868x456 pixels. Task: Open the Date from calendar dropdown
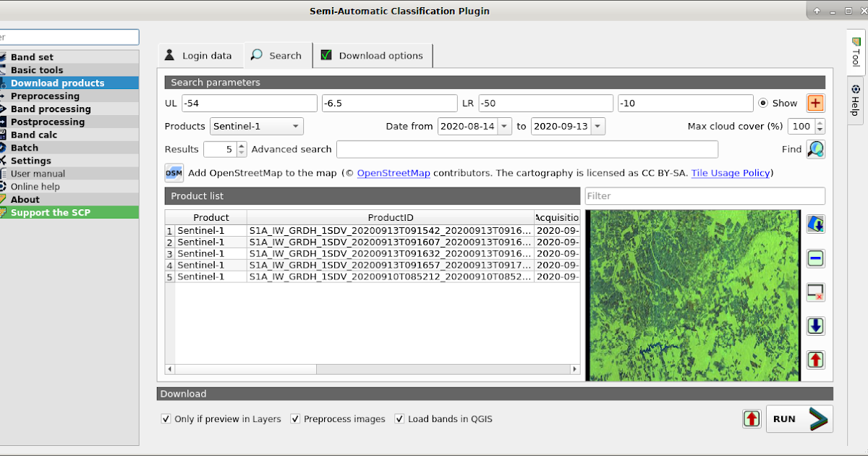click(x=503, y=126)
